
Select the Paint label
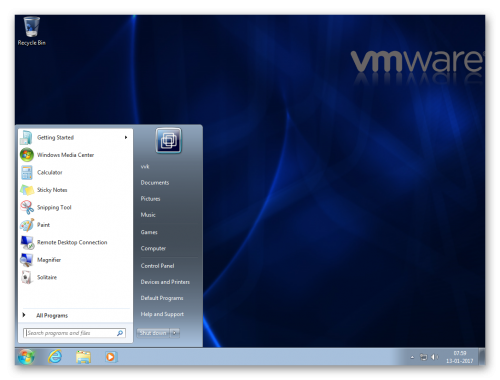click(43, 225)
